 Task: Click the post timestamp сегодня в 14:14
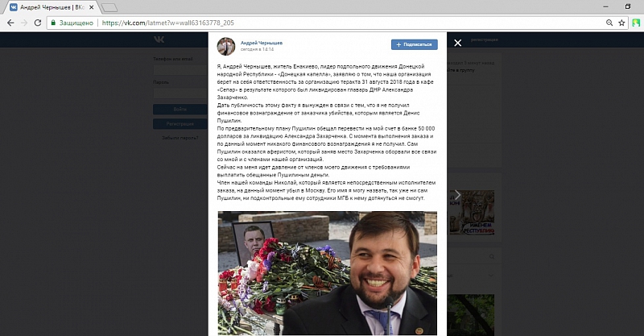click(x=257, y=49)
